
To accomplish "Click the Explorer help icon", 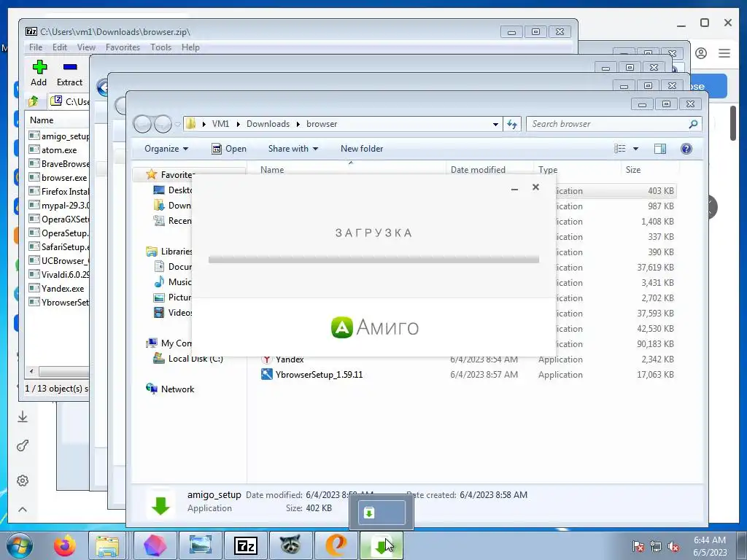I will coord(686,149).
